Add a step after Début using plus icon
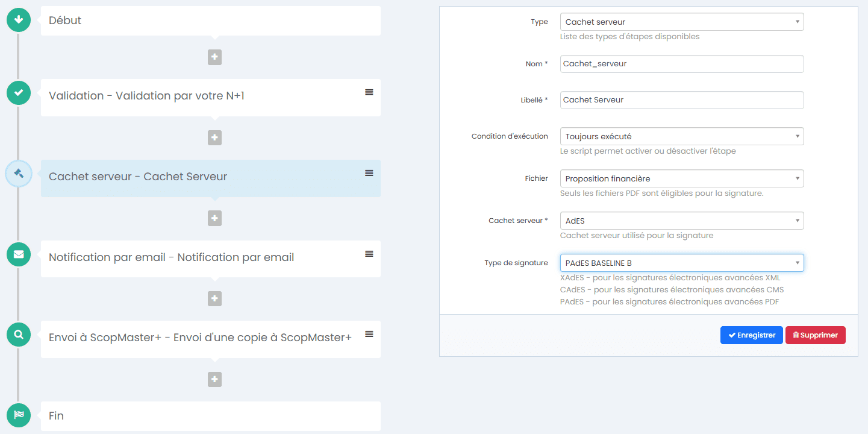 214,57
